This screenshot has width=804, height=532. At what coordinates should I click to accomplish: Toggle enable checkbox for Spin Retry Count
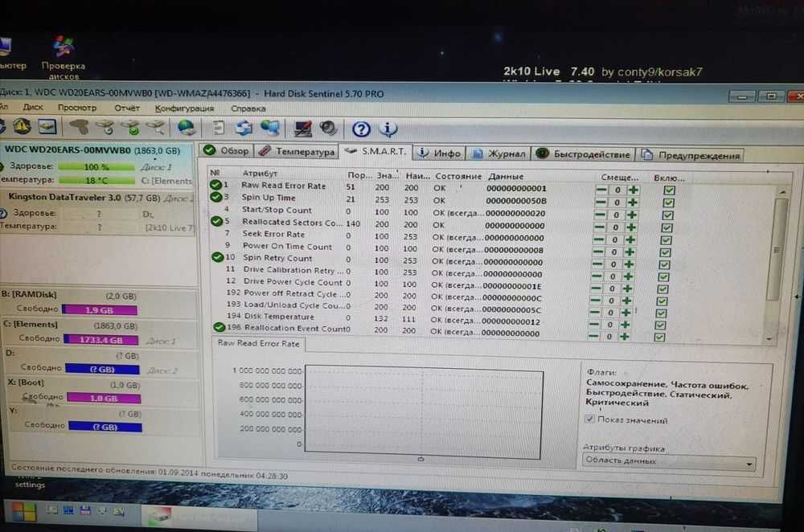tap(664, 264)
